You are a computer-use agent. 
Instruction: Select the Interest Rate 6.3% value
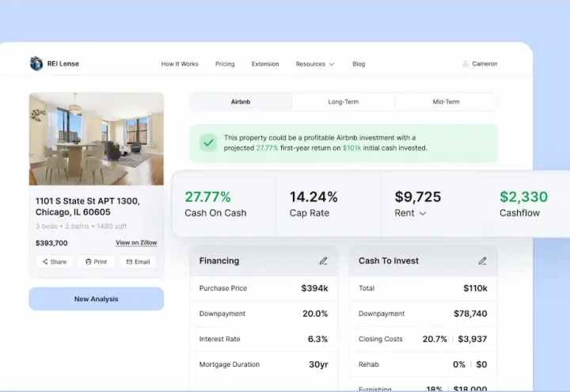point(317,339)
